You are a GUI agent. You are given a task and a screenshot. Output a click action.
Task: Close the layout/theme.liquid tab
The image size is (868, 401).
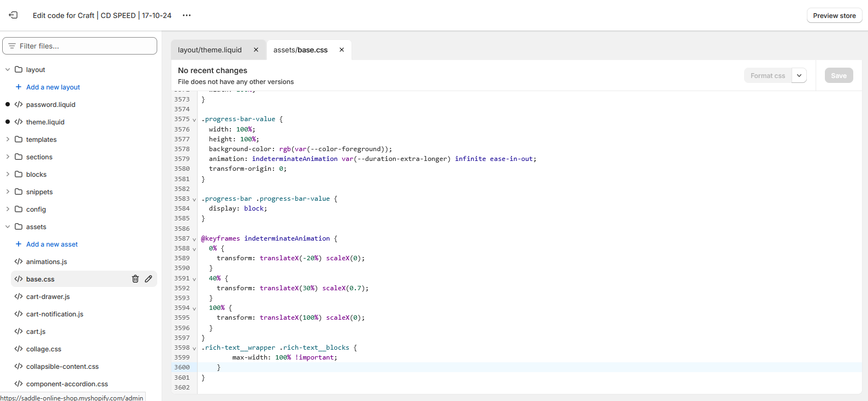(256, 50)
